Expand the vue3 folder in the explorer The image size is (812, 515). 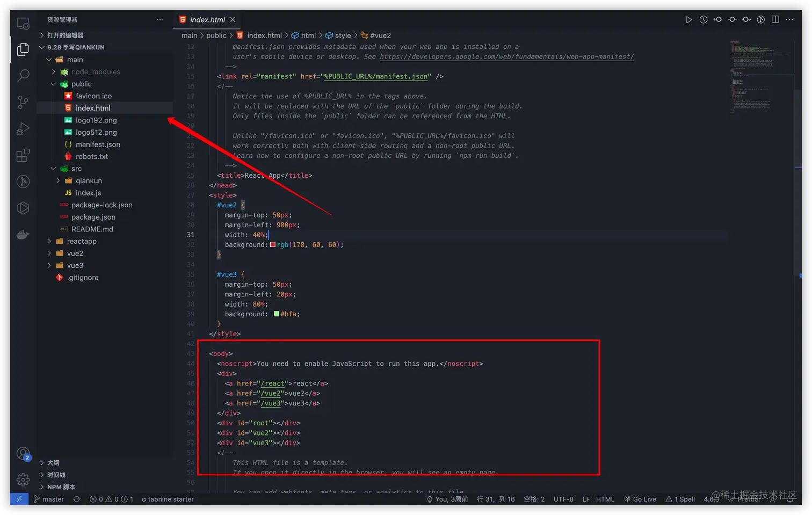49,265
